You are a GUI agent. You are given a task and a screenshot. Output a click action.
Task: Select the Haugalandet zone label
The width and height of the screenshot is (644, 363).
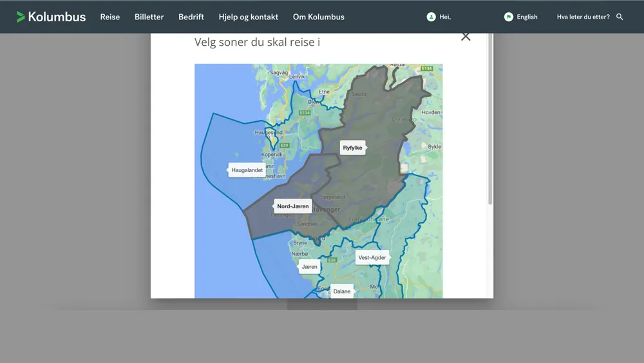coord(247,170)
